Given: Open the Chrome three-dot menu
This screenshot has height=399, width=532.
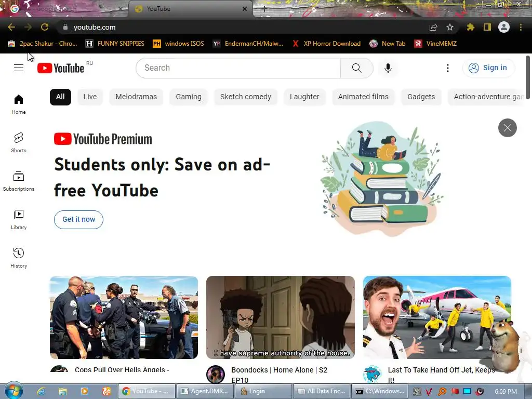Looking at the screenshot, I should [x=521, y=27].
